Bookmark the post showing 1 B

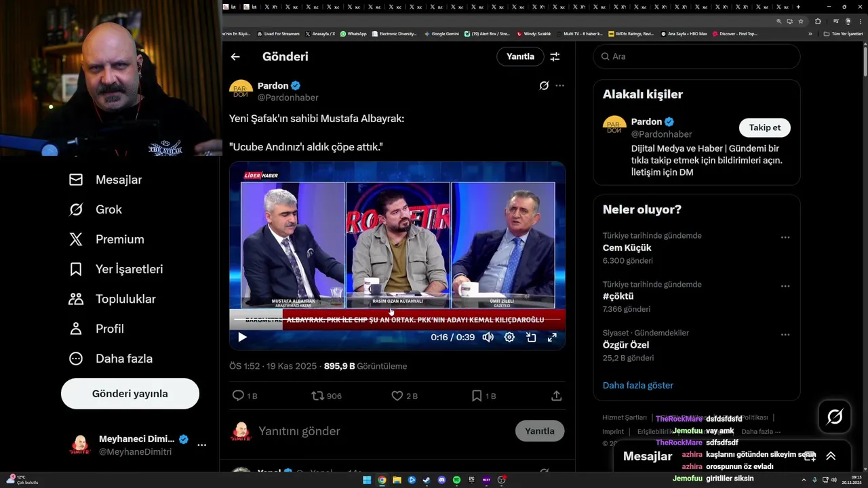click(x=484, y=396)
